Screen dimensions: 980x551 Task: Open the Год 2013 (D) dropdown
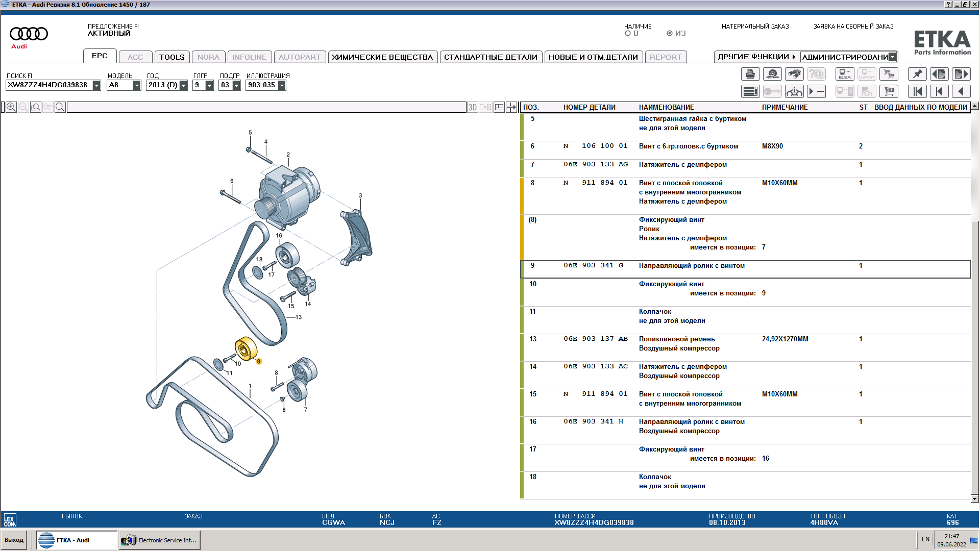[x=183, y=85]
